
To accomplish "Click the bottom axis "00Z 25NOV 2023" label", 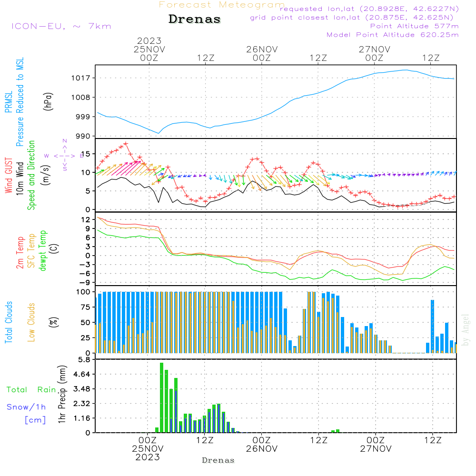I will [148, 448].
